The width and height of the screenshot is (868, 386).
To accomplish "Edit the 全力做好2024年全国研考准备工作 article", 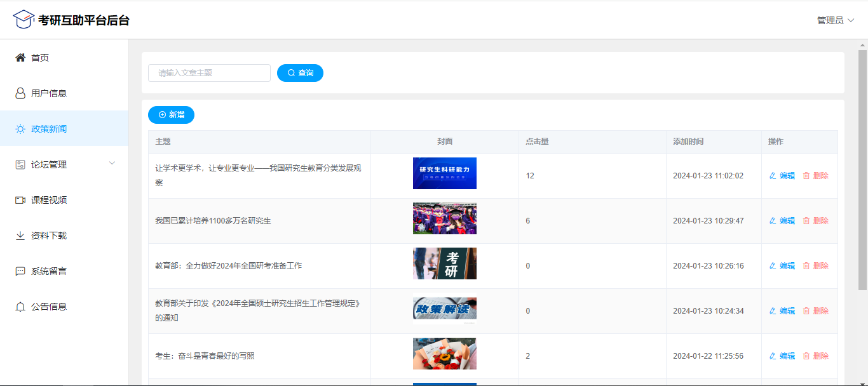I will pos(782,266).
